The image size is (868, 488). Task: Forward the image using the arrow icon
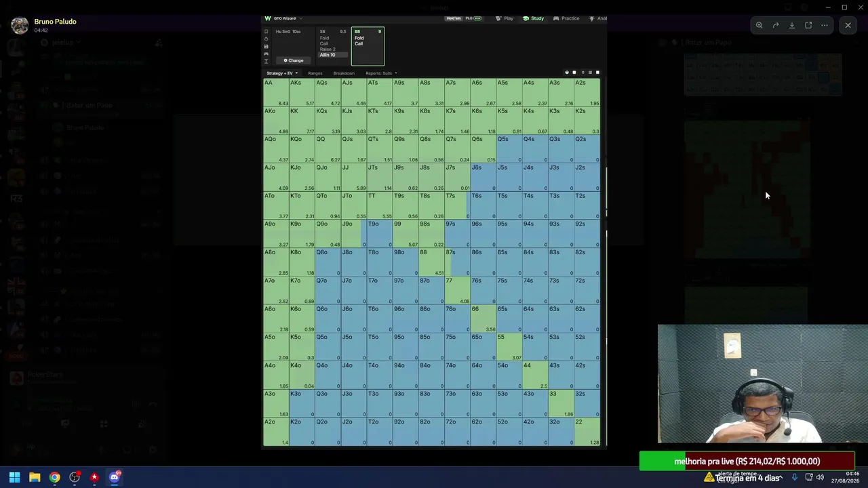[x=776, y=25]
